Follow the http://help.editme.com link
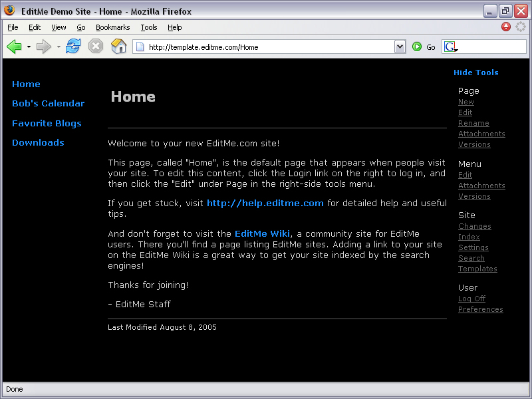Screen dimensions: 532x399 coord(265,203)
